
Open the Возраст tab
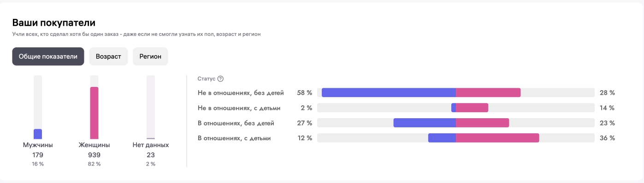point(108,57)
